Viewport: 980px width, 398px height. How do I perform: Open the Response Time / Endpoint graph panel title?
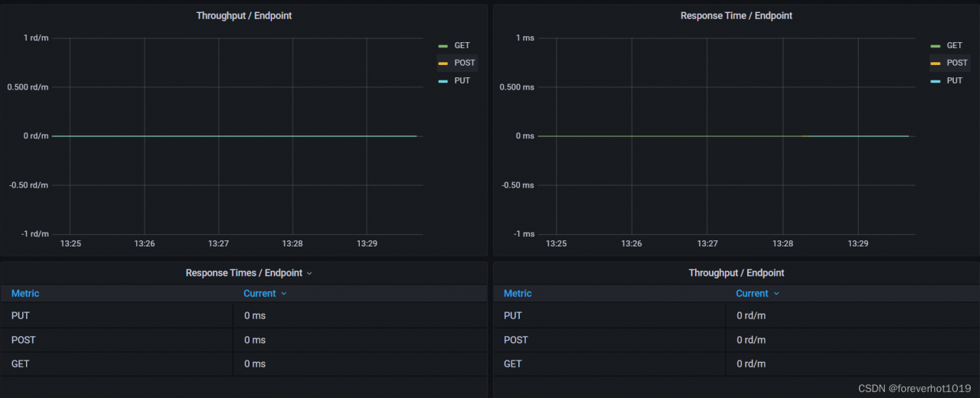point(737,15)
